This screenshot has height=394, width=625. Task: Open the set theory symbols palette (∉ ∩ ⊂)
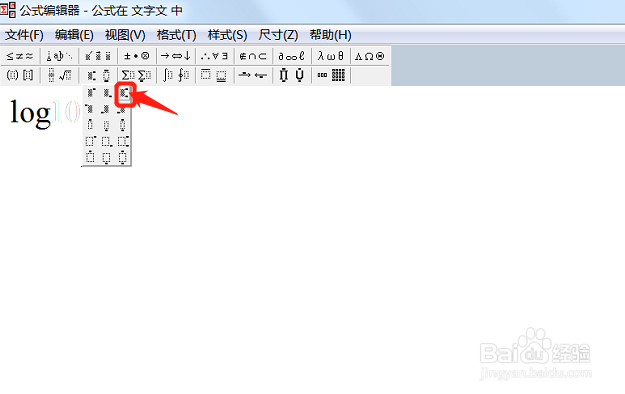[253, 56]
